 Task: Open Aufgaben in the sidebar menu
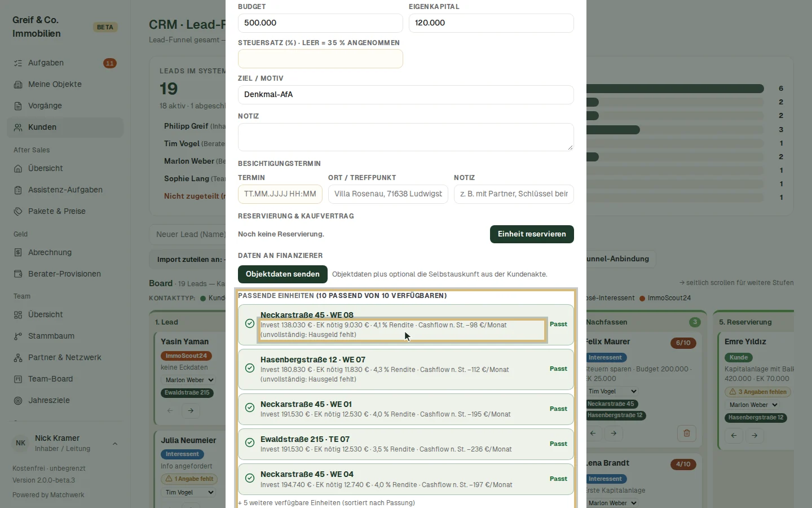point(65,63)
